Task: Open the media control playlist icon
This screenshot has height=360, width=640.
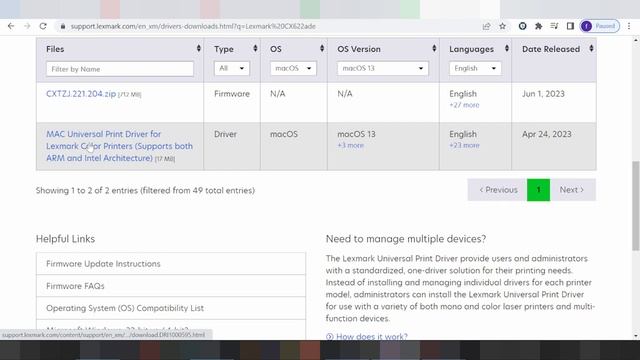Action: [554, 26]
